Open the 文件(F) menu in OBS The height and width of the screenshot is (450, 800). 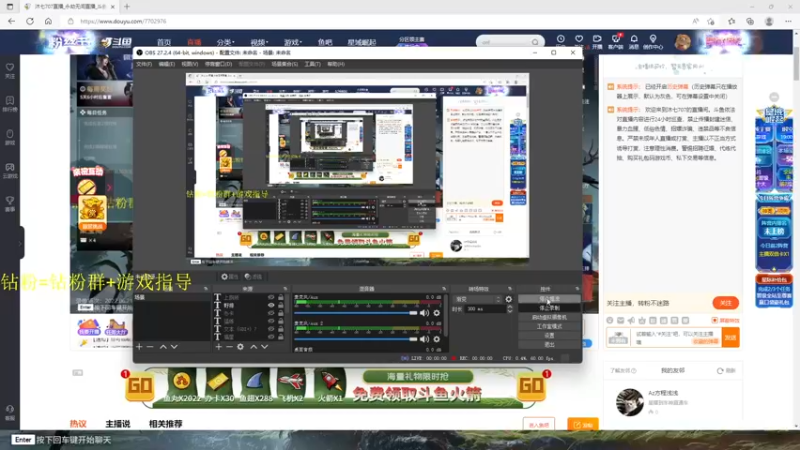click(x=144, y=64)
